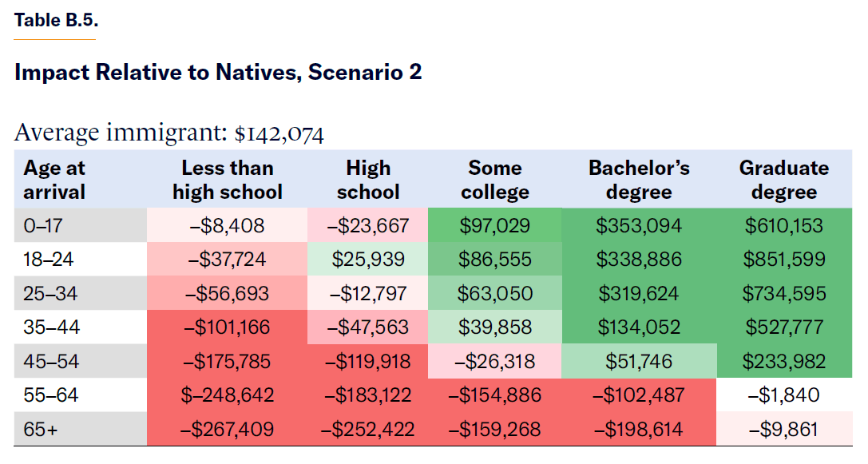The width and height of the screenshot is (868, 464).
Task: Select the –$26,318 cell
Action: tap(495, 362)
